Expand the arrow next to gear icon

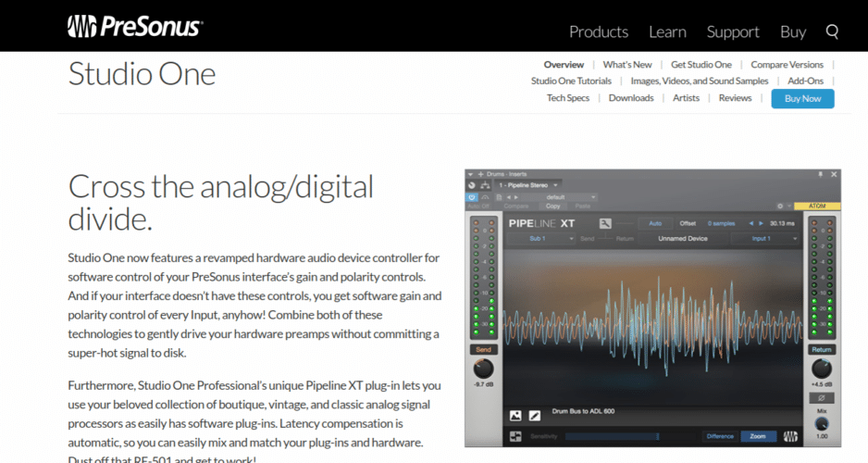pyautogui.click(x=788, y=206)
